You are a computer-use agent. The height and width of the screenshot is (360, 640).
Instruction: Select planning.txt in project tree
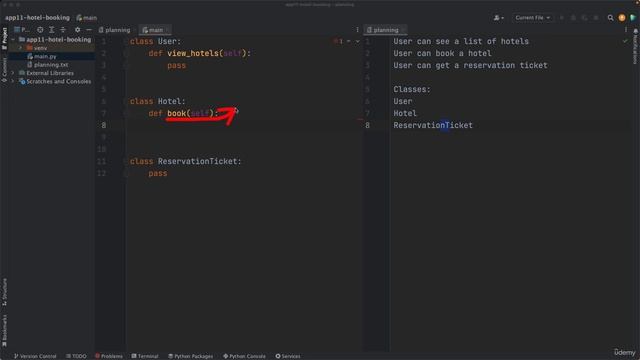(51, 65)
